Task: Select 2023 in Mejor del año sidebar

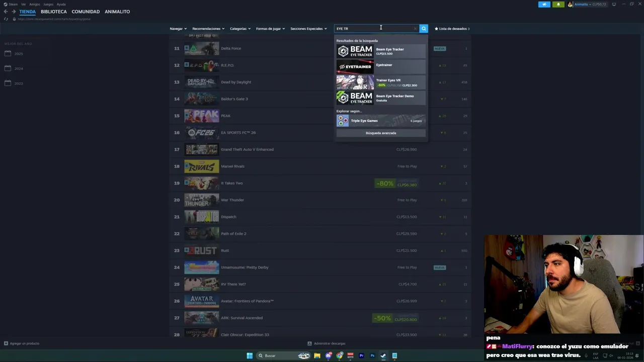Action: pyautogui.click(x=19, y=83)
